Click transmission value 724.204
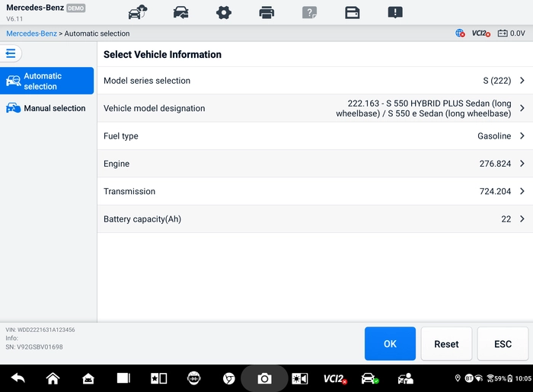The height and width of the screenshot is (392, 533). [x=495, y=191]
